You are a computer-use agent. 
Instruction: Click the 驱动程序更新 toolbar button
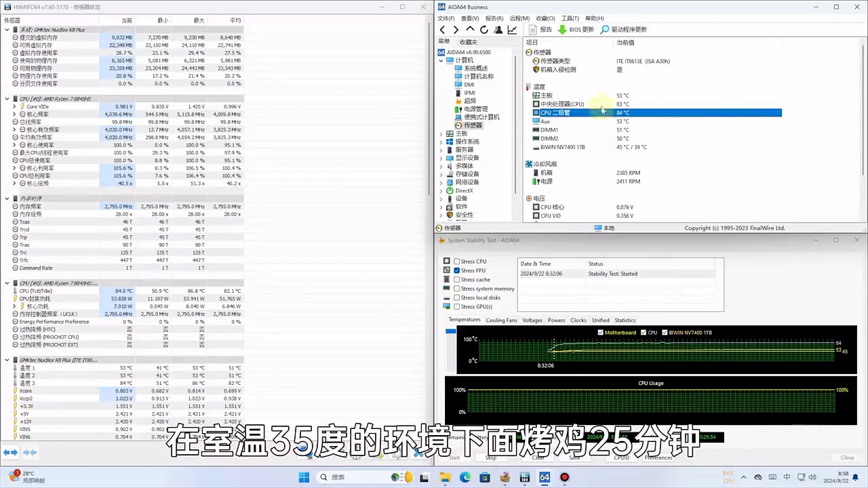click(623, 30)
